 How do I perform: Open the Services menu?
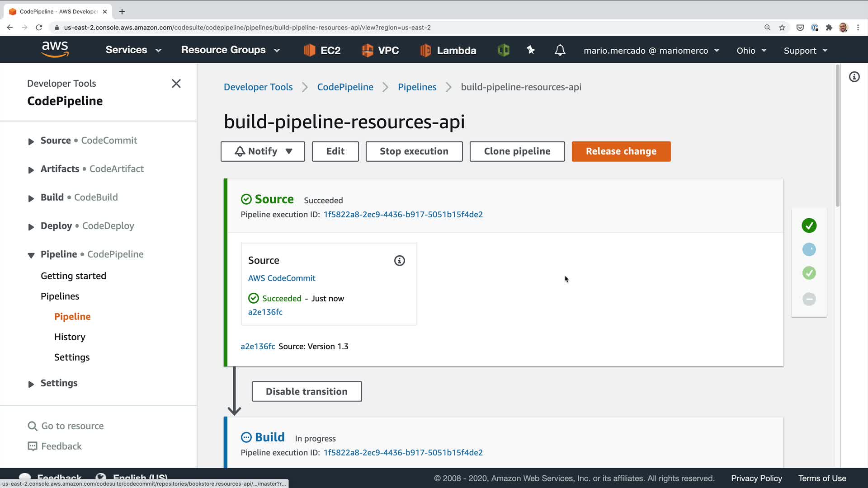(x=133, y=50)
